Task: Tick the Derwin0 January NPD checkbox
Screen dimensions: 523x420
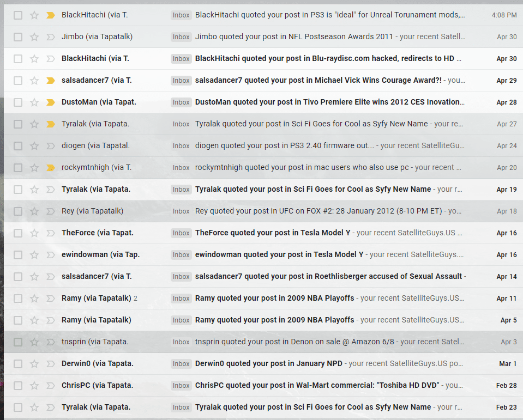Action: tap(18, 364)
